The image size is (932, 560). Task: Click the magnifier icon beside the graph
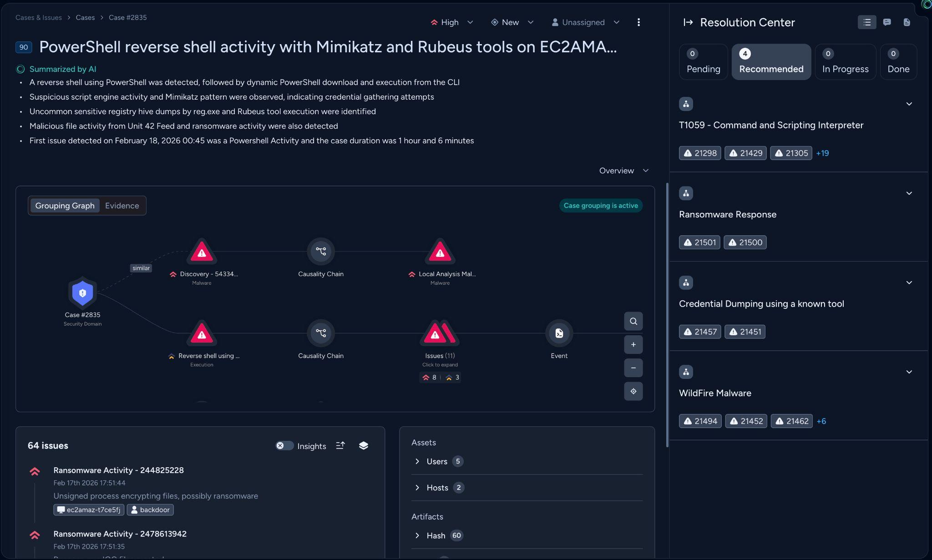click(633, 321)
